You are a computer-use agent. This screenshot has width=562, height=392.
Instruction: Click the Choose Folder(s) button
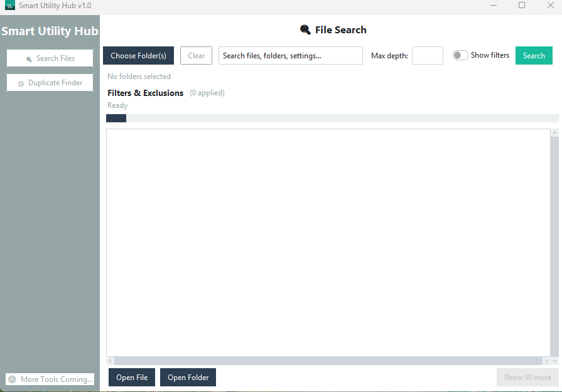[138, 55]
